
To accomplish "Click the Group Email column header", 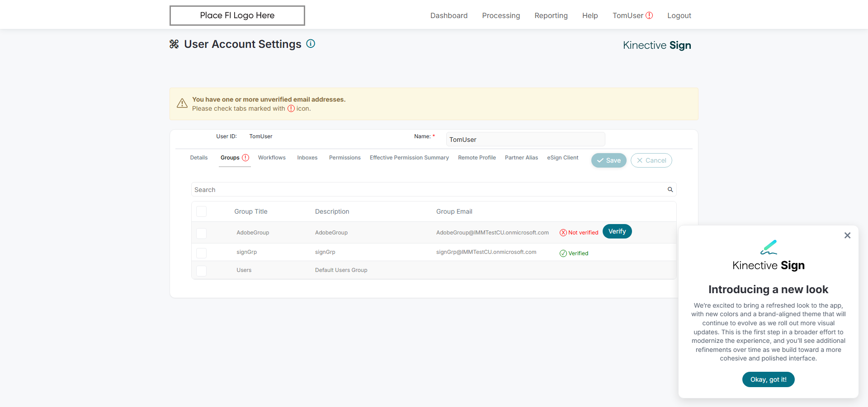I will (454, 211).
